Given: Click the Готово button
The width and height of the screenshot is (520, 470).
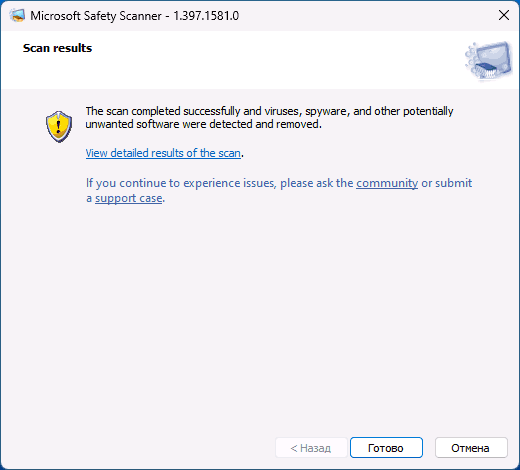Looking at the screenshot, I should [386, 448].
